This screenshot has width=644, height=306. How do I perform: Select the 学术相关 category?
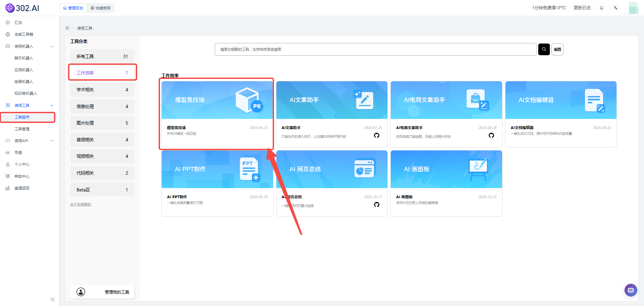point(102,90)
